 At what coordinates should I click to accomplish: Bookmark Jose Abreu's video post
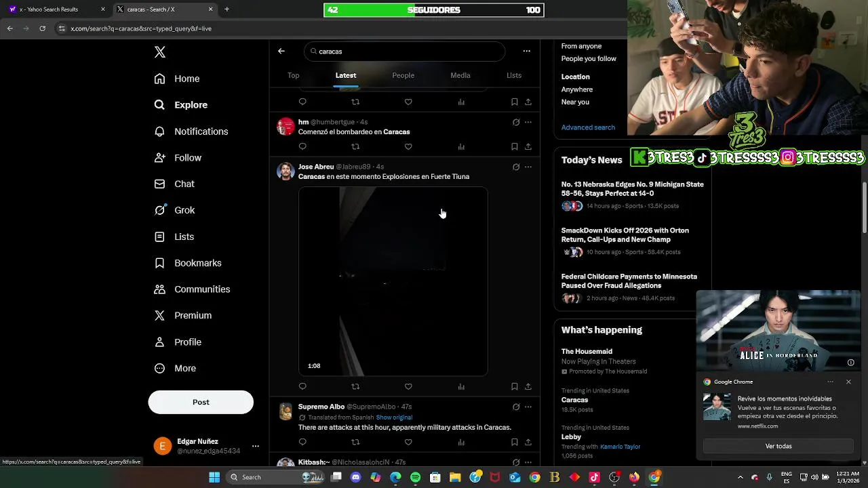pos(514,386)
